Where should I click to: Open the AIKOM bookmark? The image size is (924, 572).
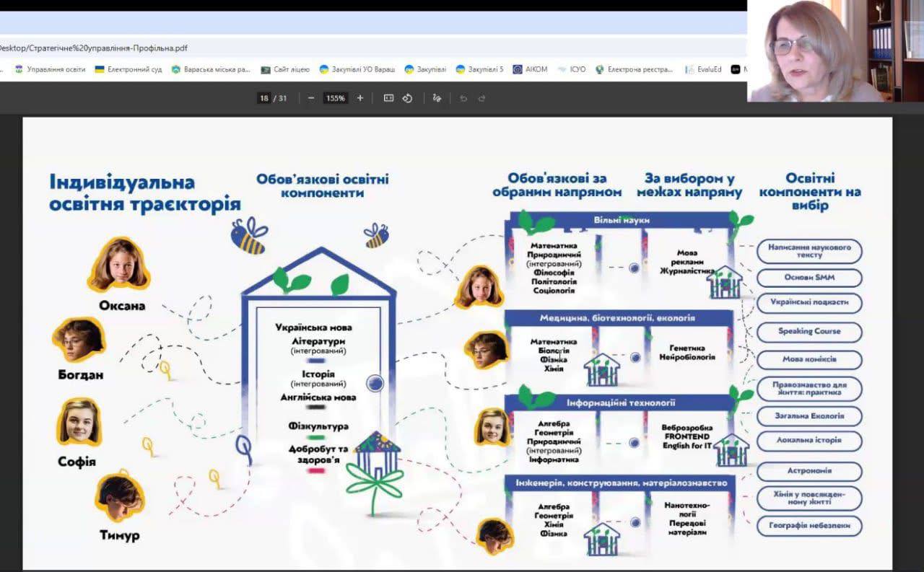(x=531, y=69)
